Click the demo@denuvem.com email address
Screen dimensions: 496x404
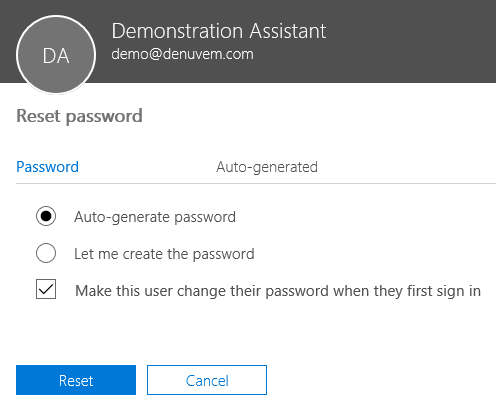click(x=182, y=54)
